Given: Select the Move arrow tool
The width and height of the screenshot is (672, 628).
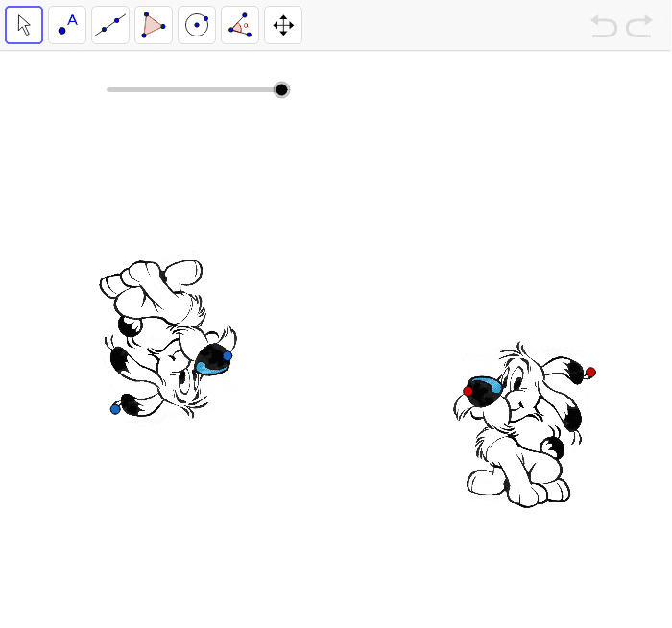Looking at the screenshot, I should (x=24, y=25).
